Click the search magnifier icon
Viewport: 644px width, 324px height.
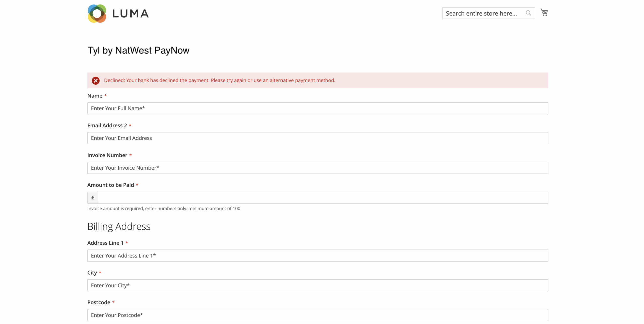(528, 13)
